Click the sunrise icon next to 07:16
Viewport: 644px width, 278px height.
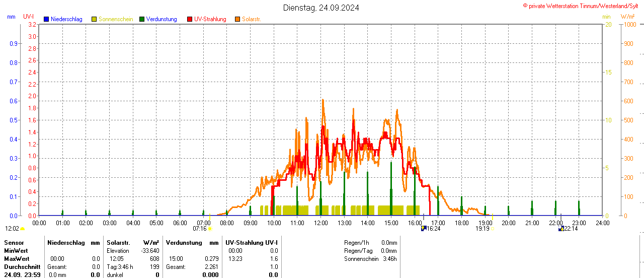pos(210,229)
